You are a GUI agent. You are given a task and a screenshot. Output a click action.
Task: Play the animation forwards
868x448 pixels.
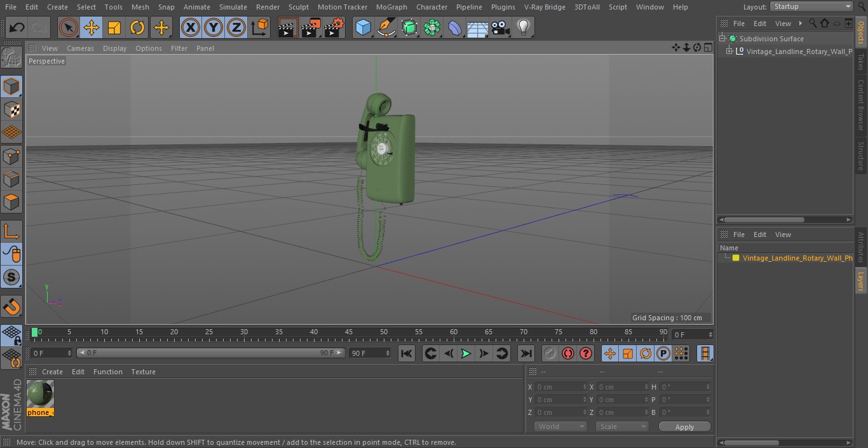click(x=466, y=353)
